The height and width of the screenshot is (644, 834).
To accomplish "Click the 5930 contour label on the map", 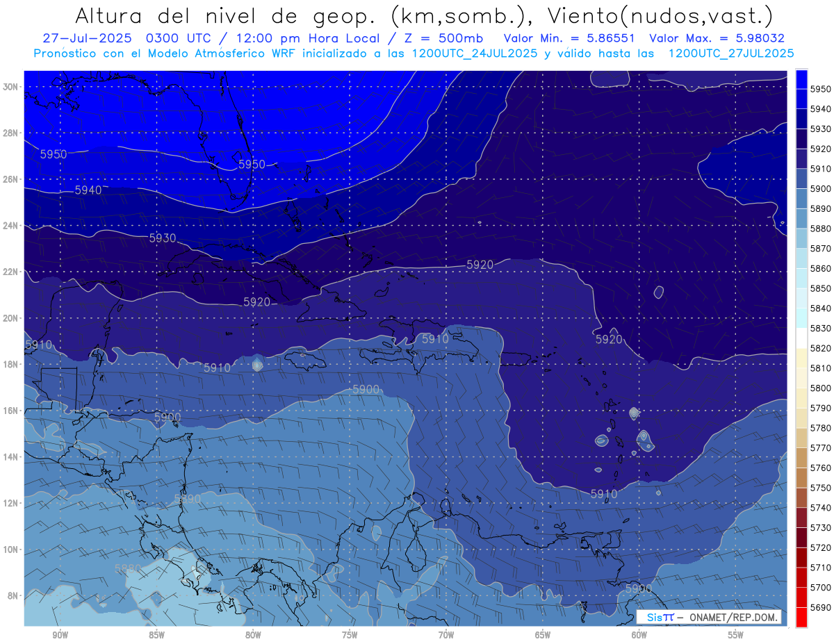I will (x=163, y=238).
